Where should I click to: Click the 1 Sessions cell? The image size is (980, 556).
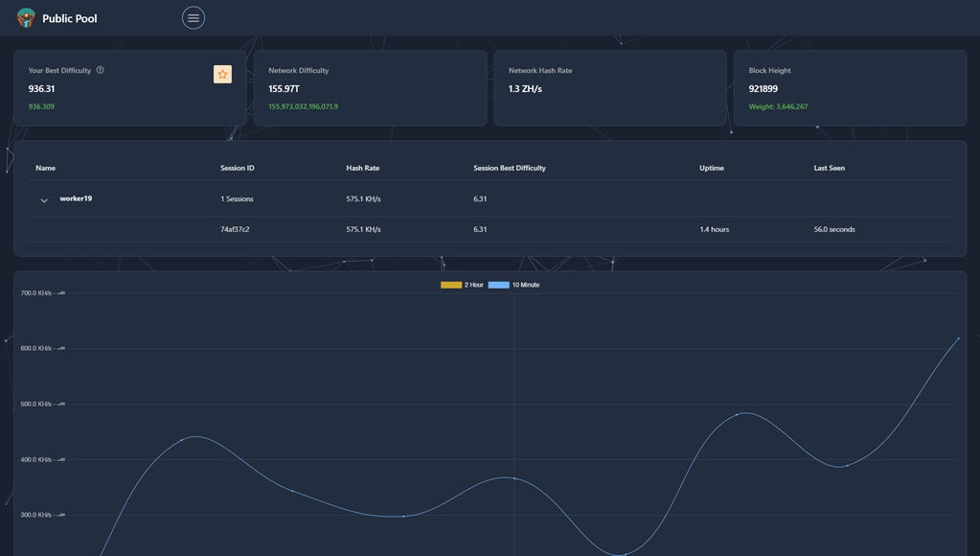[236, 199]
